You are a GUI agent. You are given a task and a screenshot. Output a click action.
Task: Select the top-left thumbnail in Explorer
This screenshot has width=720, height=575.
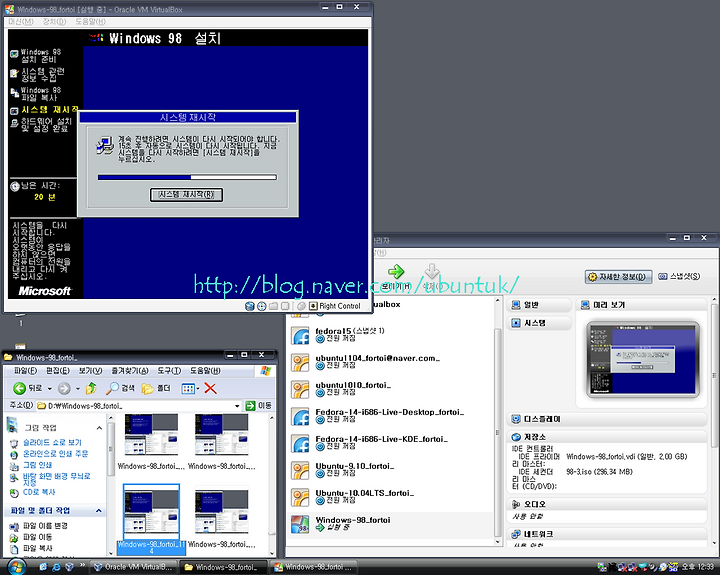tap(151, 442)
